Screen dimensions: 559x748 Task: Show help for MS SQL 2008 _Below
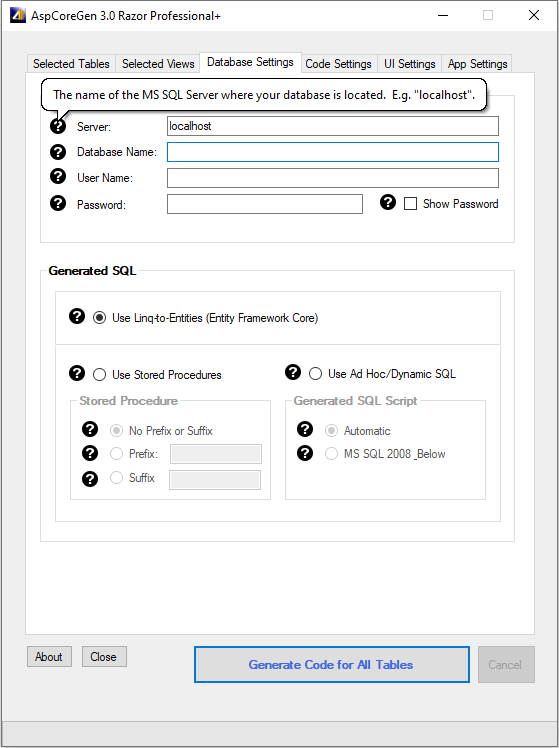click(305, 453)
